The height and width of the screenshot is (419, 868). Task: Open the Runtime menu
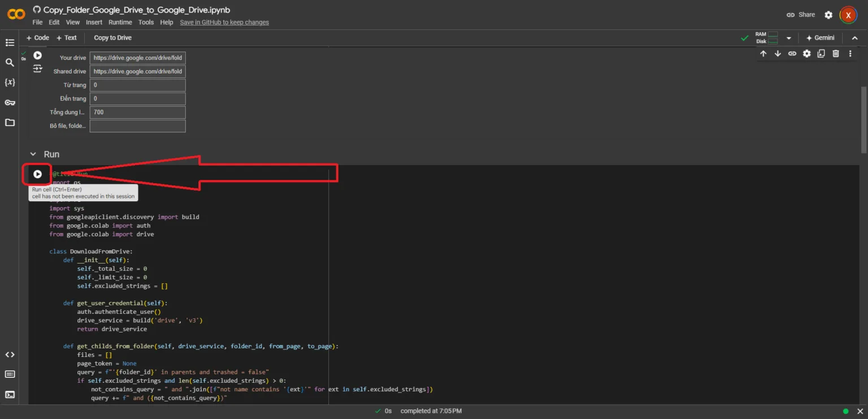click(120, 22)
